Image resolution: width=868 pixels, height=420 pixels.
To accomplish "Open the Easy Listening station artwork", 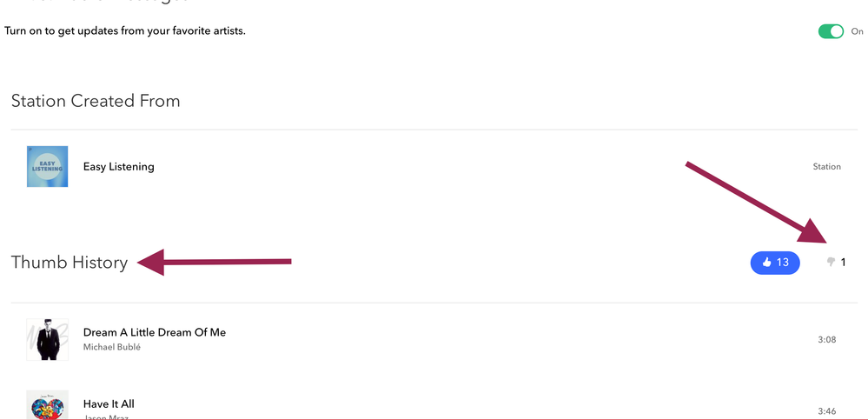I will click(x=47, y=166).
